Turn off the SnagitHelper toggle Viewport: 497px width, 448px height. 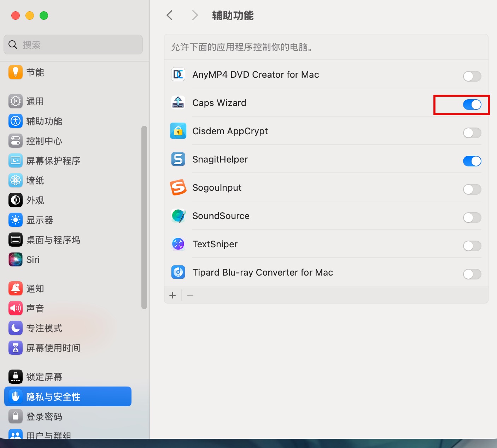point(472,161)
